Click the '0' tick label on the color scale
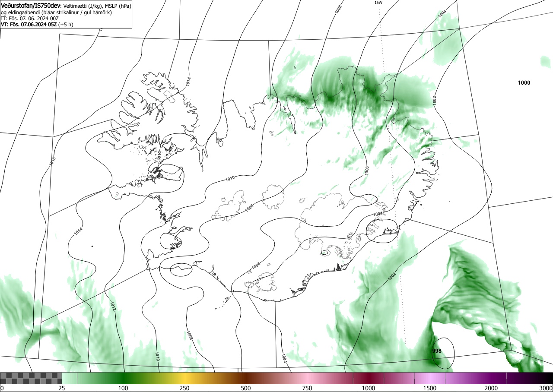 (2, 388)
